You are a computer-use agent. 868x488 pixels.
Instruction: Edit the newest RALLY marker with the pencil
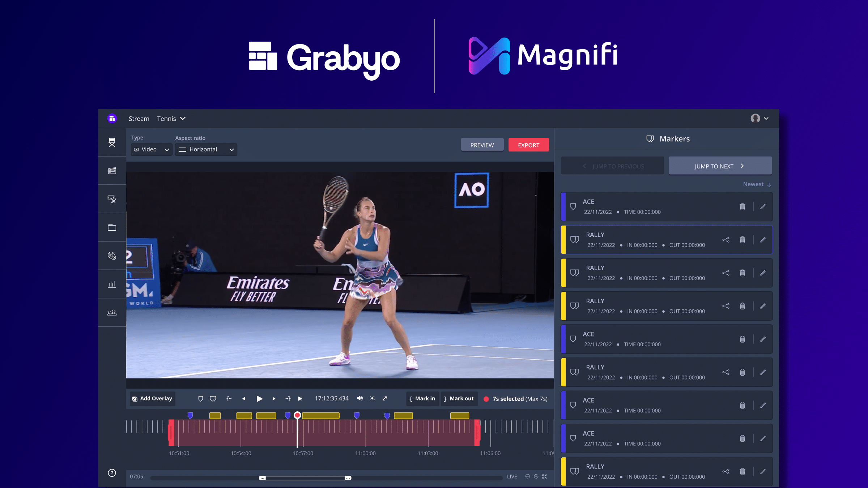click(x=763, y=240)
